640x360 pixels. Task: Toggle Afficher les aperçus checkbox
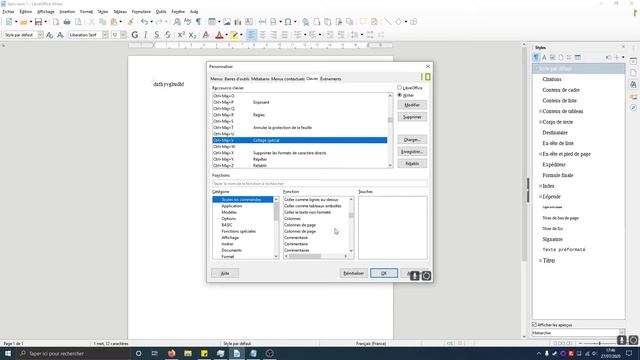(x=534, y=325)
